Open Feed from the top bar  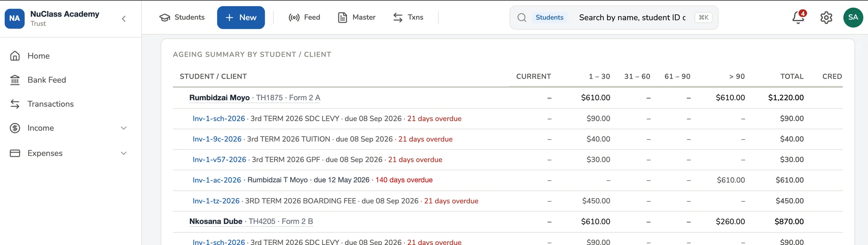(304, 17)
